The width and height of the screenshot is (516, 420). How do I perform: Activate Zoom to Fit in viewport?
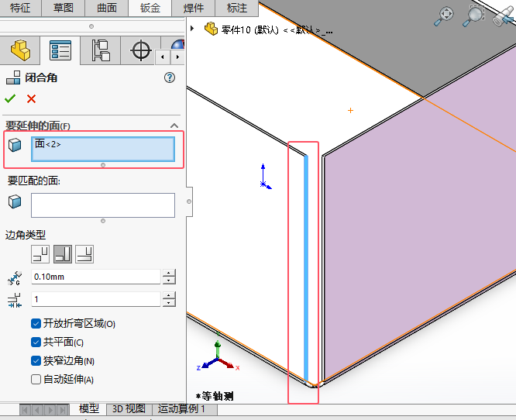444,15
